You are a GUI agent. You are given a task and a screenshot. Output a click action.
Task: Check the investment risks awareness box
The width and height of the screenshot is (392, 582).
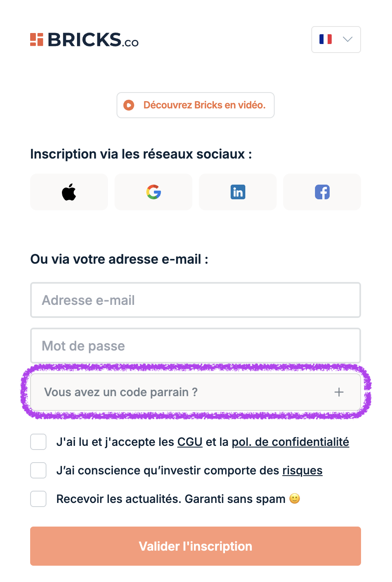click(38, 470)
